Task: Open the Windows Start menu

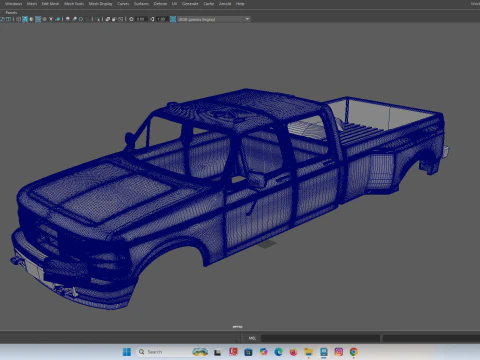Action: [127, 352]
